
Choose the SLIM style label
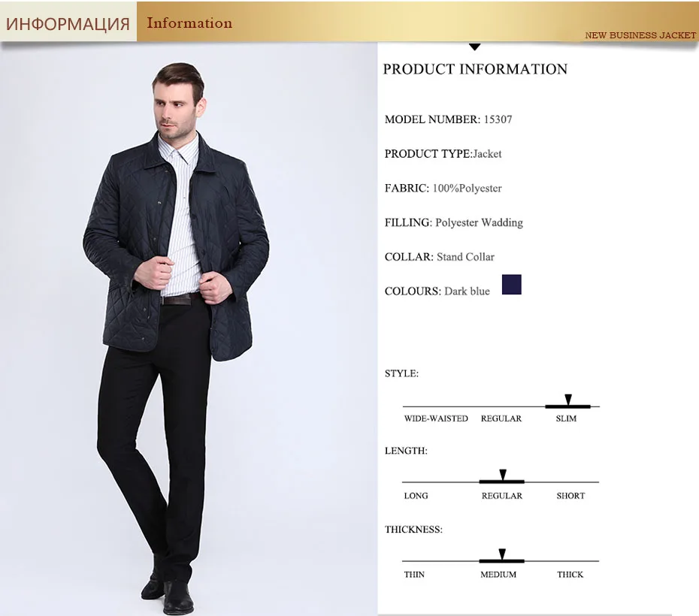566,418
